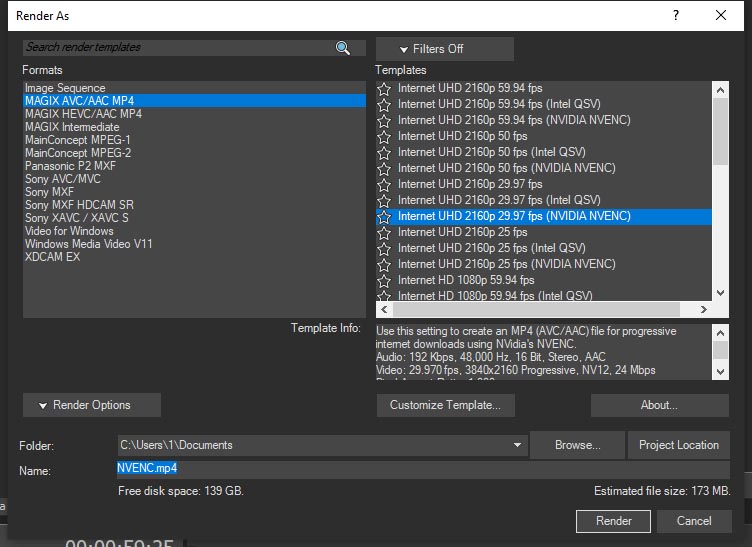Viewport: 752px width, 547px height.
Task: Click Template Info scroll up arrow
Action: tap(720, 332)
